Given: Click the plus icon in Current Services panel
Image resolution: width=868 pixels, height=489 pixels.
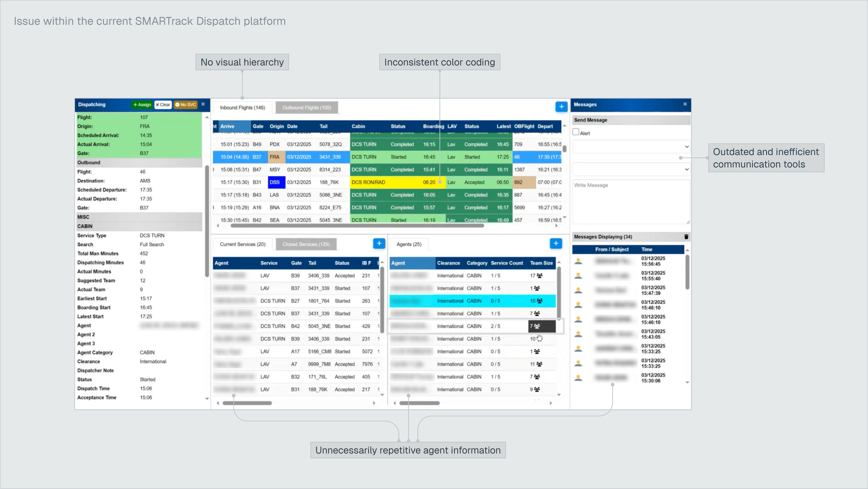Looking at the screenshot, I should [379, 243].
